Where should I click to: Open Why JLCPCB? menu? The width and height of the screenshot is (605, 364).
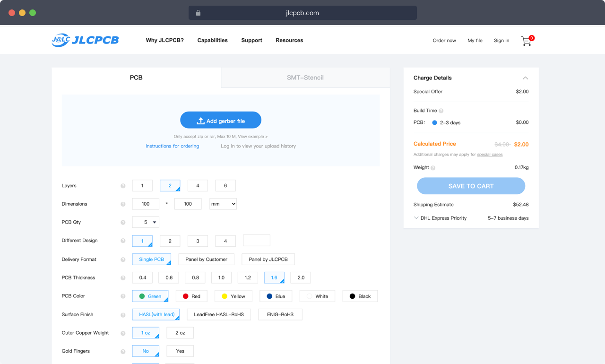[165, 40]
